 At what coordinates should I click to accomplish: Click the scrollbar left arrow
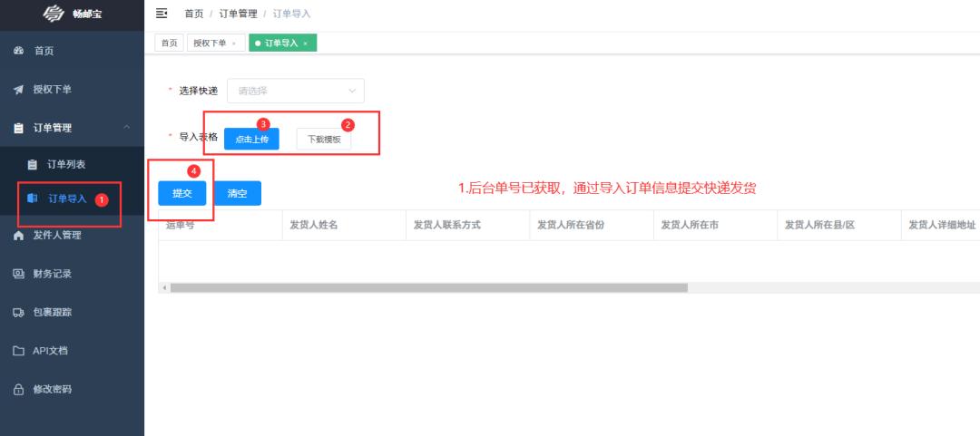click(x=163, y=288)
